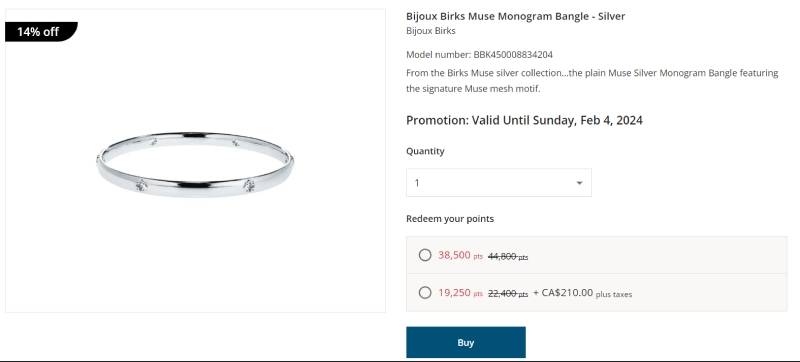Click the Redeem your points heading

coord(449,219)
